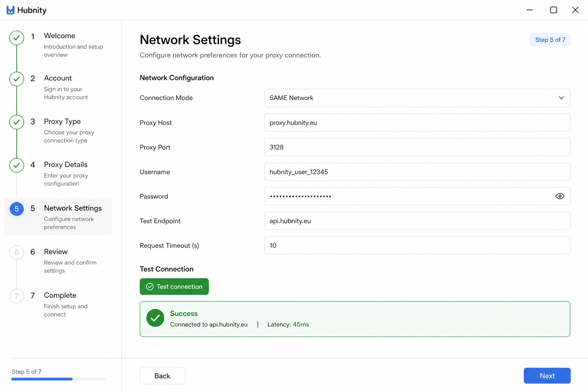Image resolution: width=588 pixels, height=392 pixels.
Task: Click the step 6 Review circle indicator
Action: click(16, 252)
